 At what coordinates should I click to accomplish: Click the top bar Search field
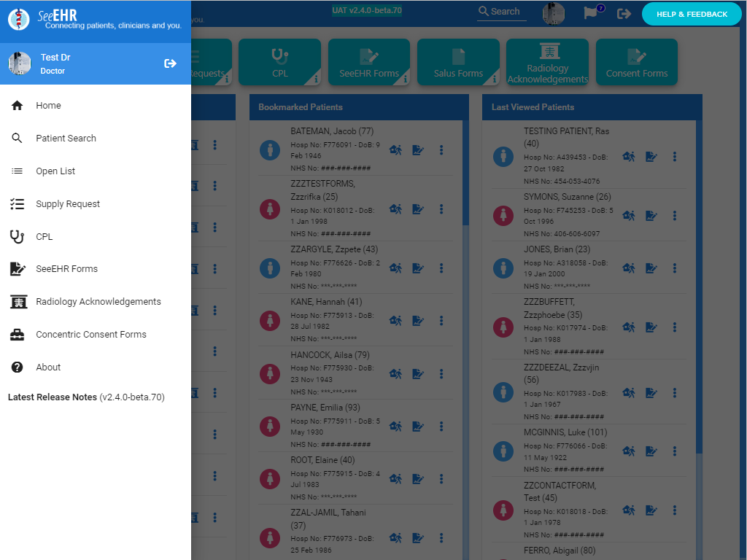point(502,12)
